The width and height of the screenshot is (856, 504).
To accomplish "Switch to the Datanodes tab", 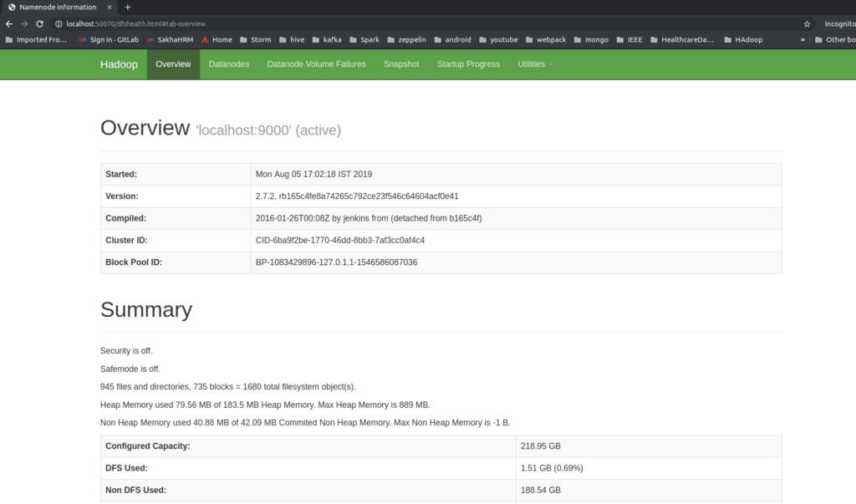I will tap(228, 64).
